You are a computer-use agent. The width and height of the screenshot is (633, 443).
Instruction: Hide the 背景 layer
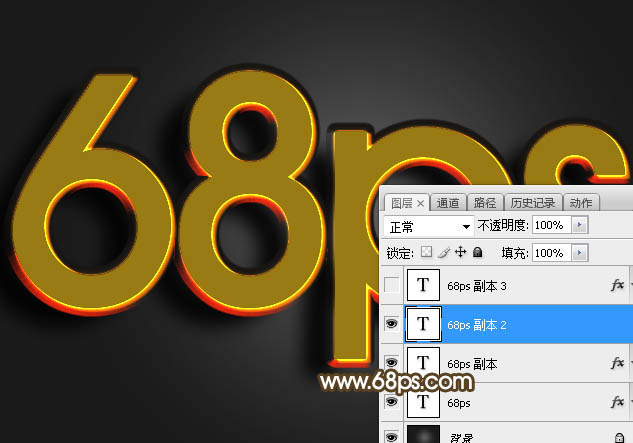click(x=391, y=437)
